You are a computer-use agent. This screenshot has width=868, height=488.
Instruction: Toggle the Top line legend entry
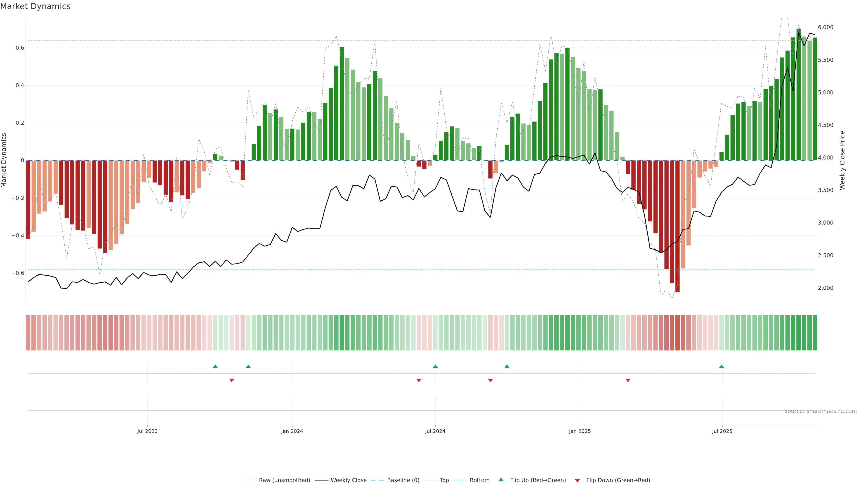click(444, 480)
